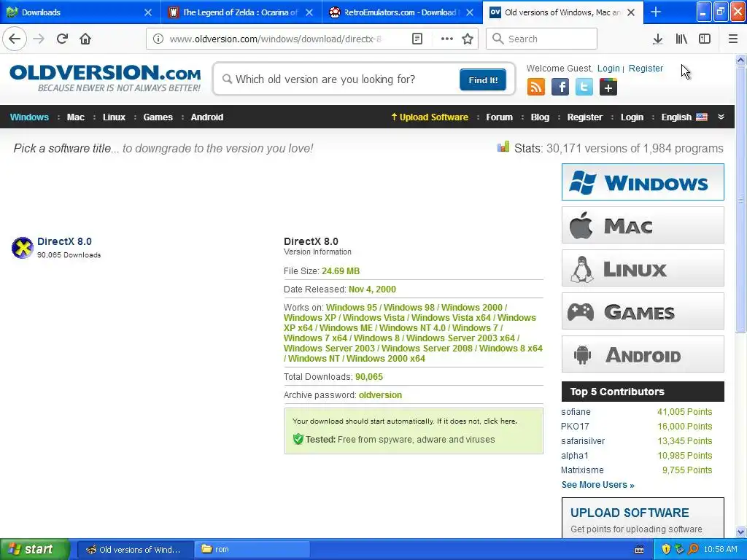Switch to the Downloads tab
747x560 pixels.
tap(80, 12)
